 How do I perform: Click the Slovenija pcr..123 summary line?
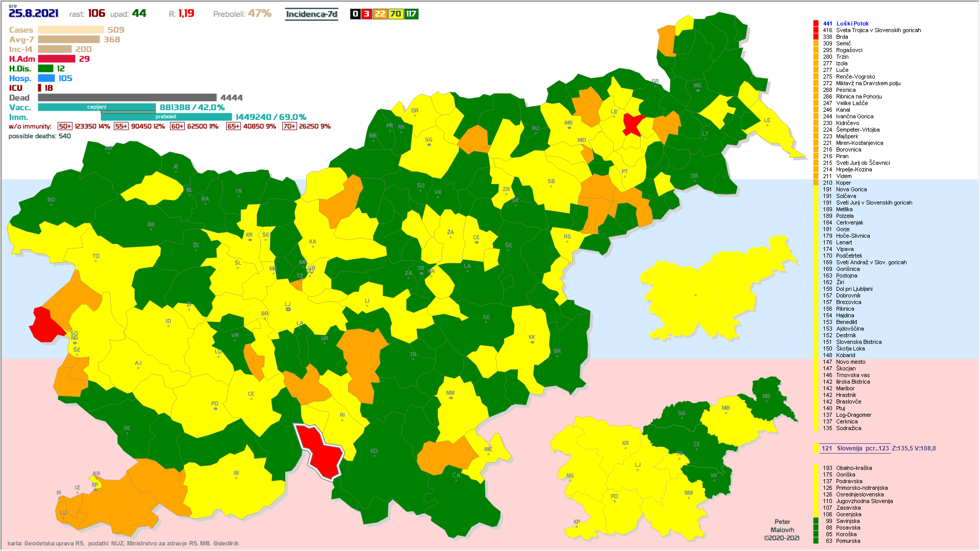tap(863, 448)
